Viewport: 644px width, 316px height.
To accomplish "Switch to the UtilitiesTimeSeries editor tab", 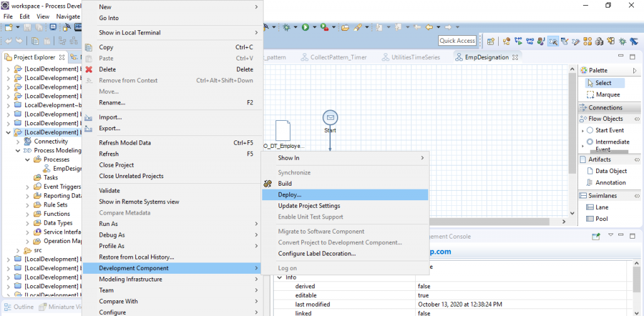I will click(x=410, y=57).
